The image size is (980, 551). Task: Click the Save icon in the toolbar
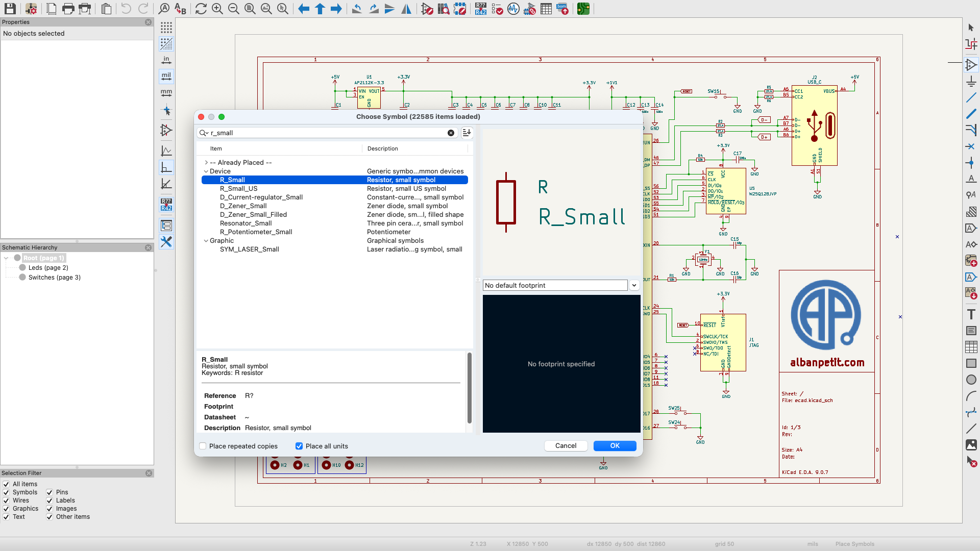pos(10,9)
